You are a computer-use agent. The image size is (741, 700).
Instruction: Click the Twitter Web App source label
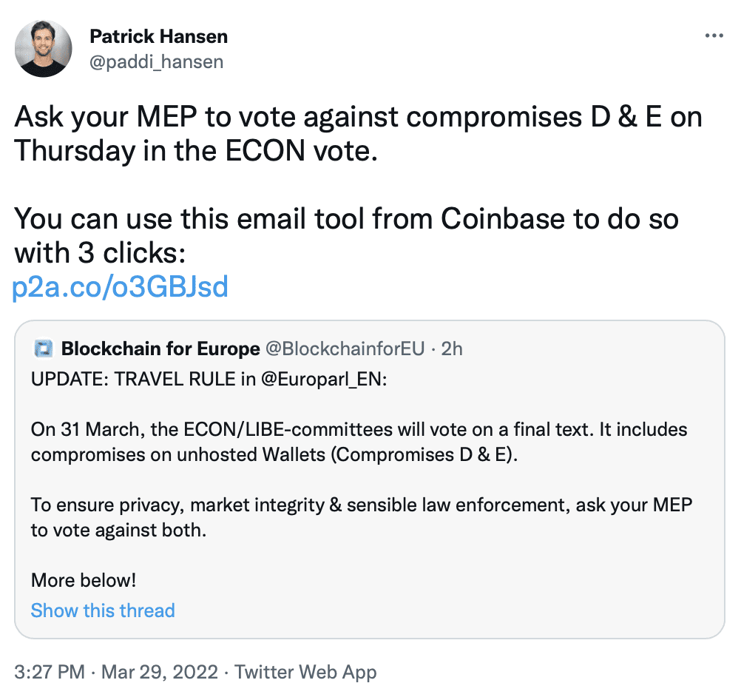pyautogui.click(x=305, y=672)
